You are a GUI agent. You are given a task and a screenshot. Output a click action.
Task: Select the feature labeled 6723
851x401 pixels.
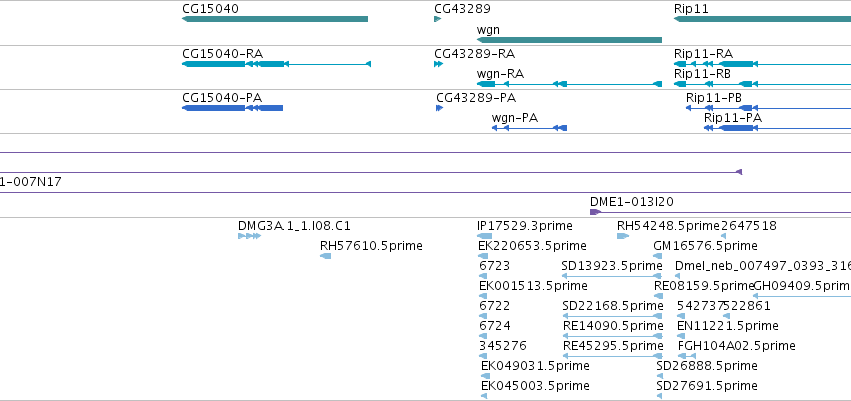click(483, 276)
